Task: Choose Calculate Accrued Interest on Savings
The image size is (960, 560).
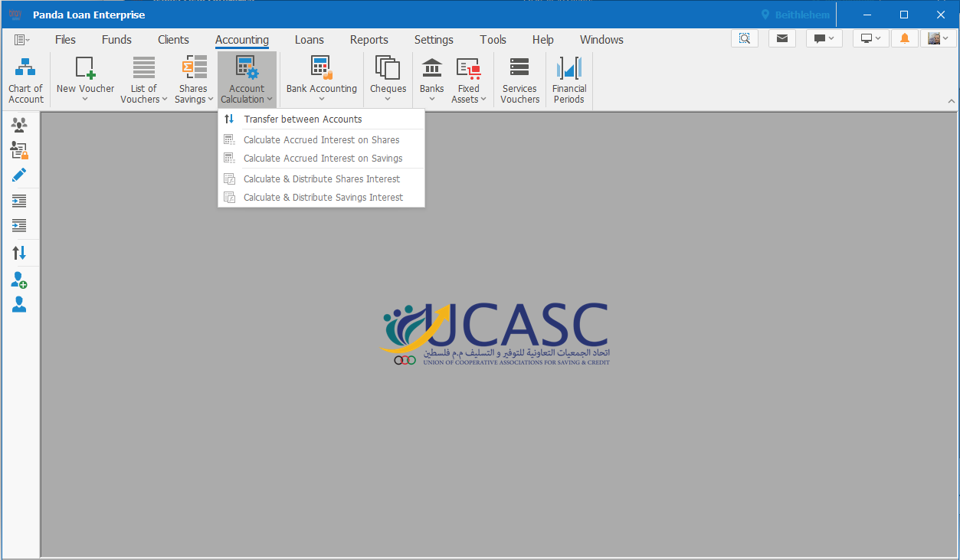Action: pyautogui.click(x=321, y=158)
